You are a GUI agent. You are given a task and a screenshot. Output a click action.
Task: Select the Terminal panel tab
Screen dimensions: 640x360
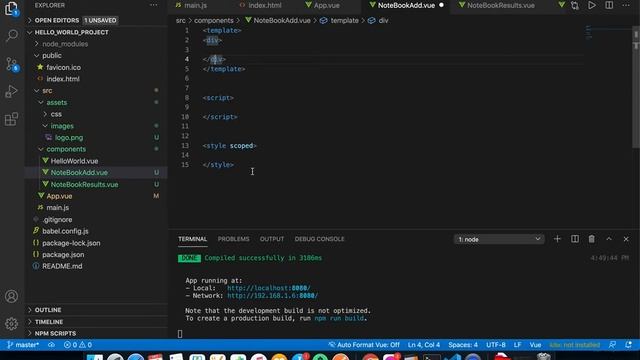193,239
